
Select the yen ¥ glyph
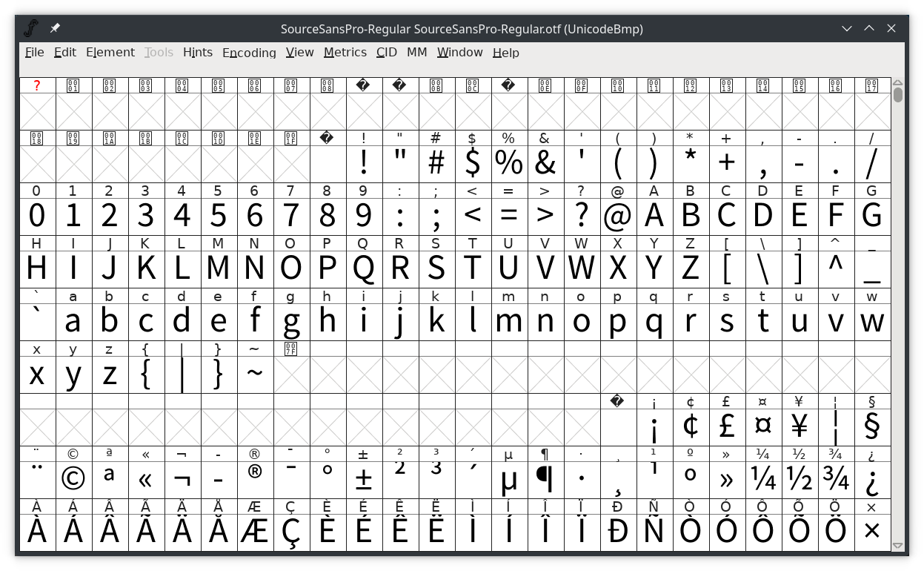coord(800,427)
